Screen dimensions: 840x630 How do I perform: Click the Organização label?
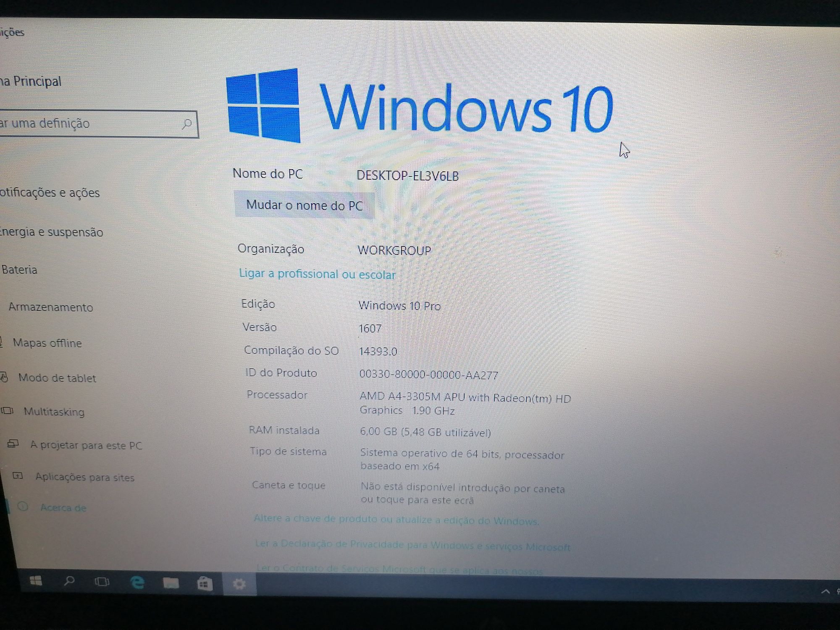click(x=271, y=249)
